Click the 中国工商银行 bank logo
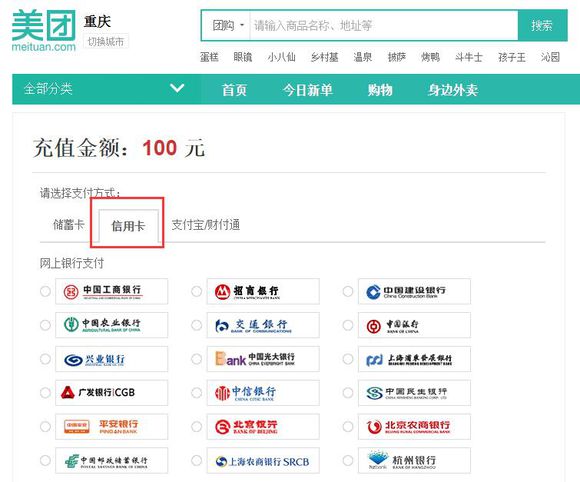Viewport: 580px width, 482px height. tap(111, 291)
